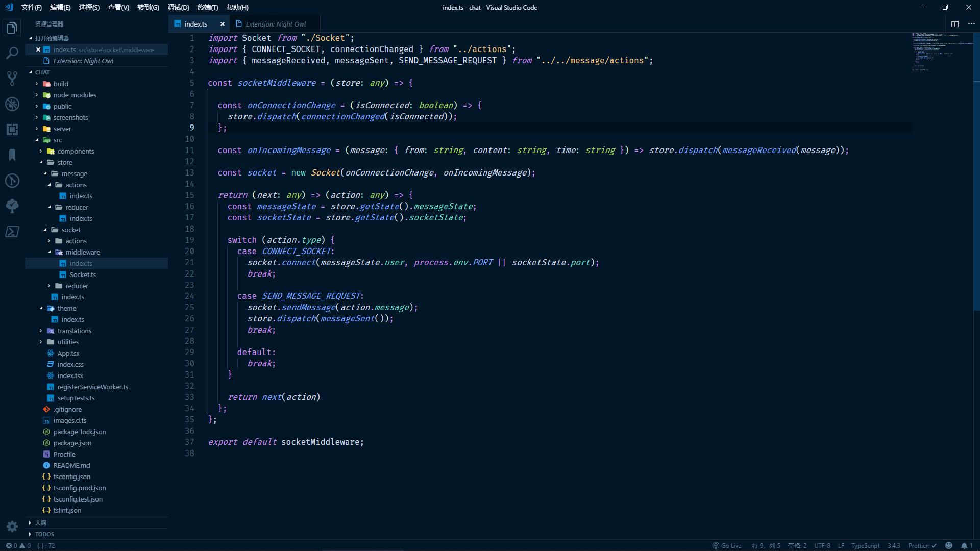Screen dimensions: 980x551
Task: Open the notifications bell in status bar
Action: pos(964,545)
